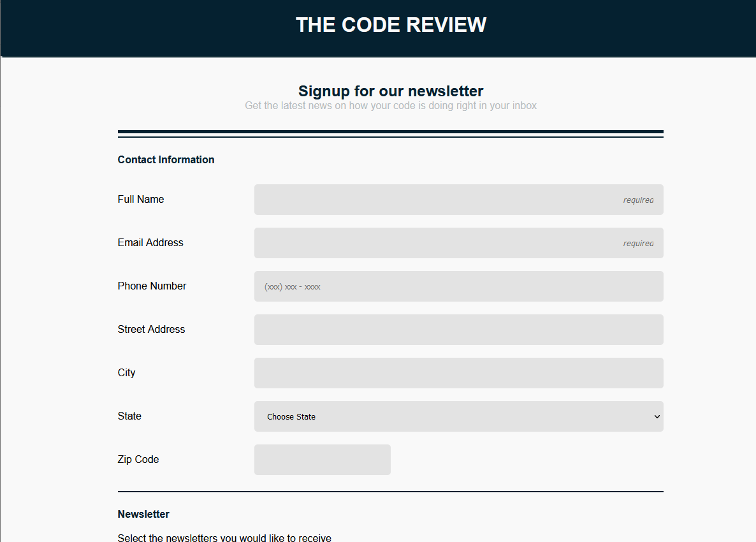Click the Newsletter section heading
Screen dimensions: 756x542
(143, 514)
